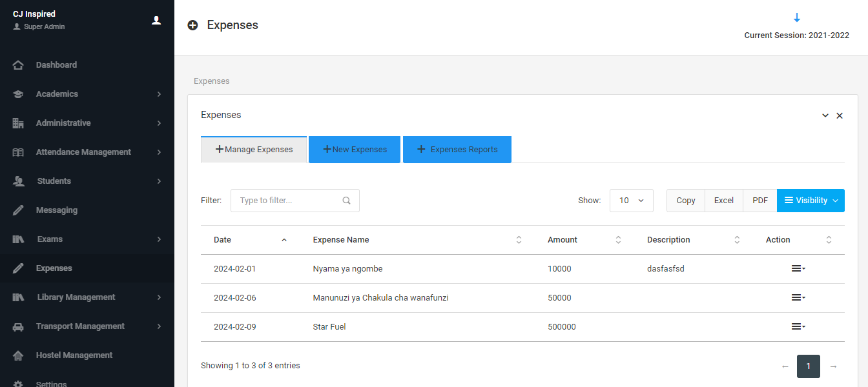Open Hostel Management in the sidebar
The height and width of the screenshot is (387, 868).
(x=74, y=355)
